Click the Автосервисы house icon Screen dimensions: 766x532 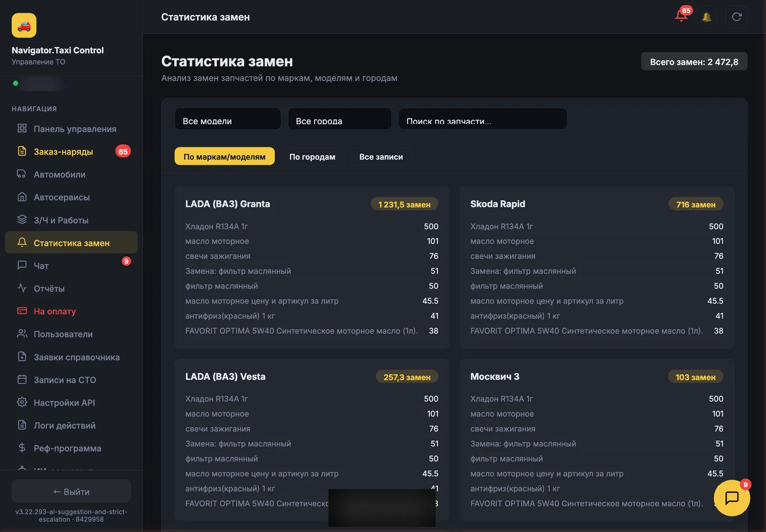point(22,197)
